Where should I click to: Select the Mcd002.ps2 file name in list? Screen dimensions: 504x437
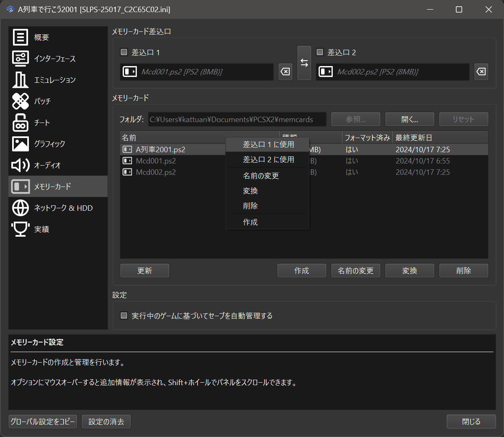pos(156,172)
